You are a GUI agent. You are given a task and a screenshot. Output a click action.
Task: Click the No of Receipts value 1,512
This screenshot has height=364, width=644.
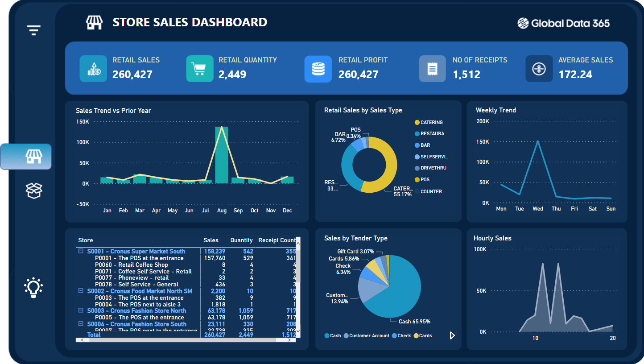(466, 74)
